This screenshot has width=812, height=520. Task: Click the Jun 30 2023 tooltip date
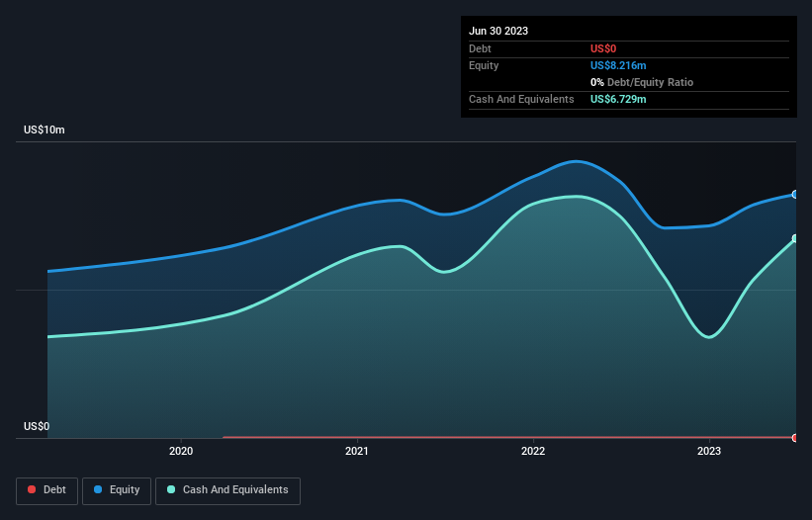(498, 31)
